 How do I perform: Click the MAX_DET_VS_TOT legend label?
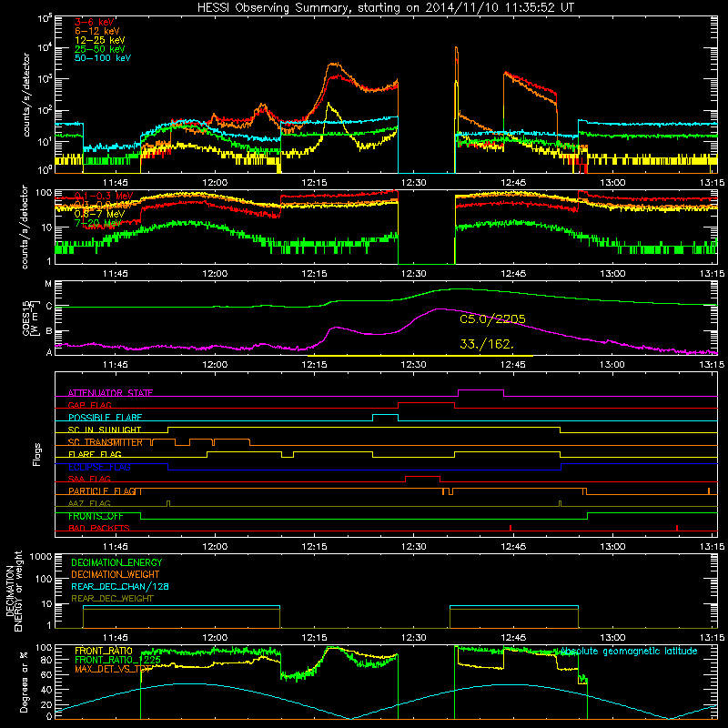click(113, 669)
